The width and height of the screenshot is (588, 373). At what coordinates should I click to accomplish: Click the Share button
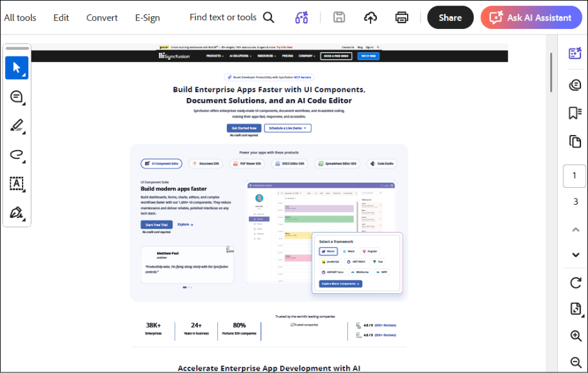(x=450, y=18)
